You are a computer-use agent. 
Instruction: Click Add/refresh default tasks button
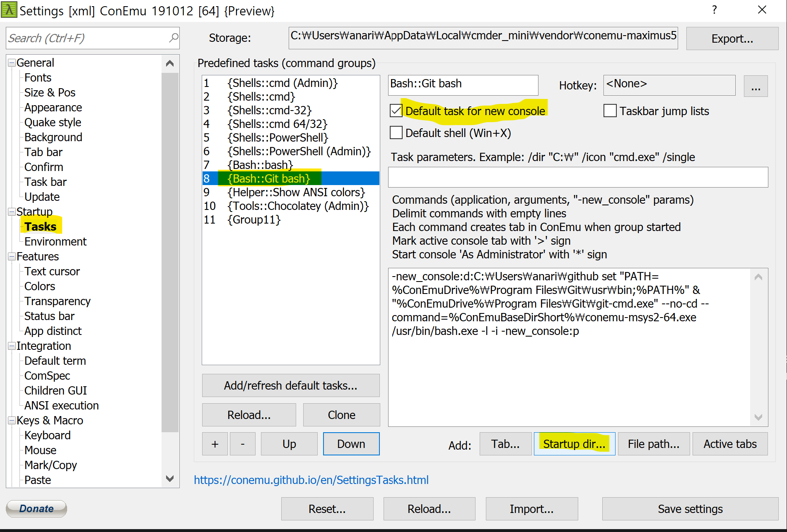(x=291, y=385)
